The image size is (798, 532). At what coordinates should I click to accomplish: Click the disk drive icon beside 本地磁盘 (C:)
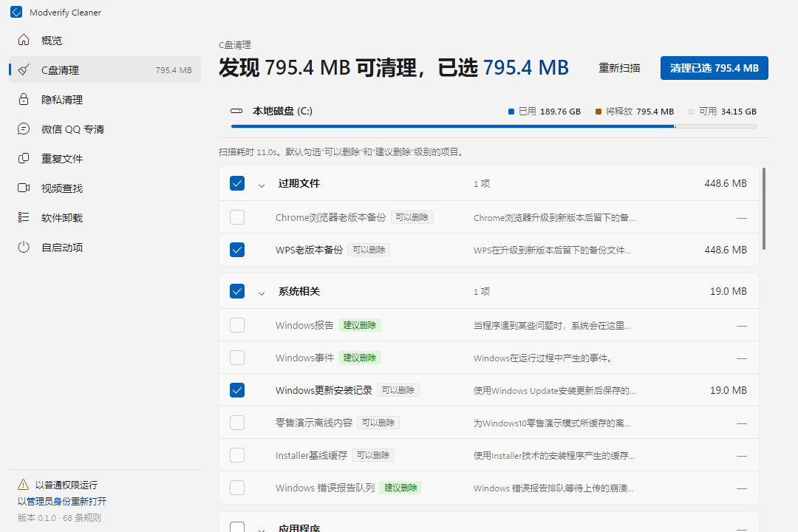coord(236,111)
